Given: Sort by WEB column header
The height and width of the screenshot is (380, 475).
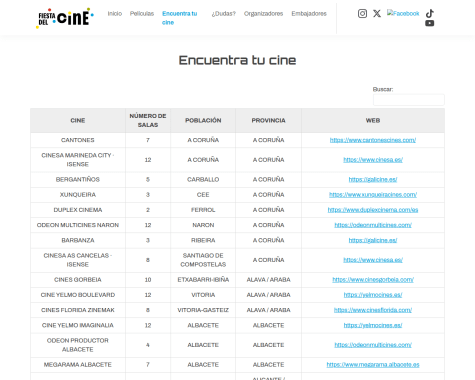Looking at the screenshot, I should [373, 120].
